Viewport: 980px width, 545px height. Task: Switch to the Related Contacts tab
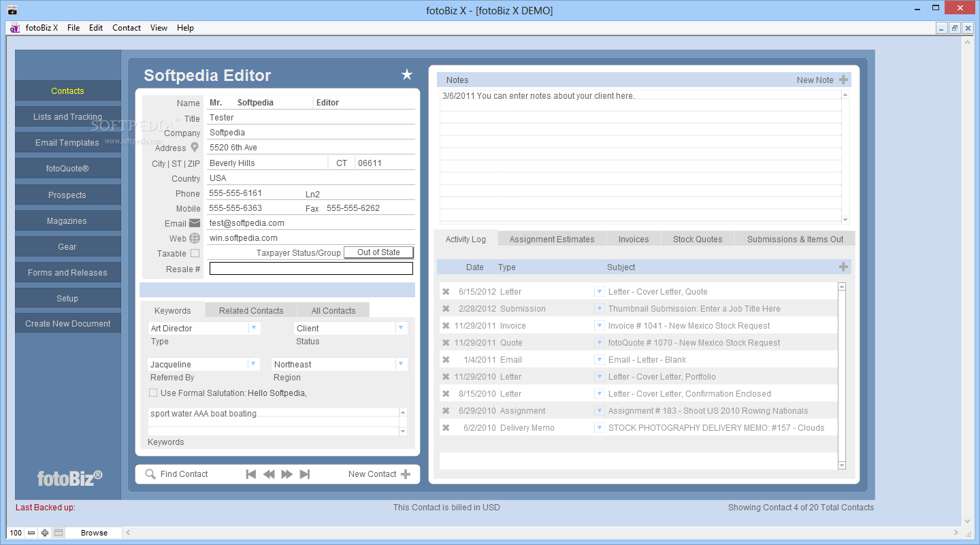(x=251, y=310)
